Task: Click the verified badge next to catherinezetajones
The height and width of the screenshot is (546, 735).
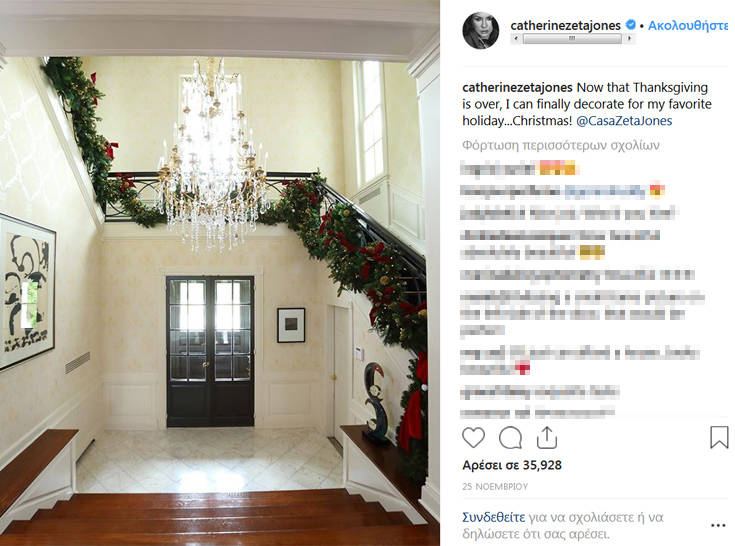Action: 631,25
